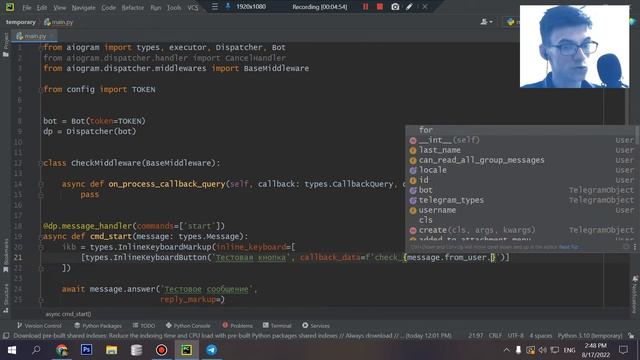The width and height of the screenshot is (640, 360).
Task: Open File Explorer from the taskbar
Action: click(111, 350)
